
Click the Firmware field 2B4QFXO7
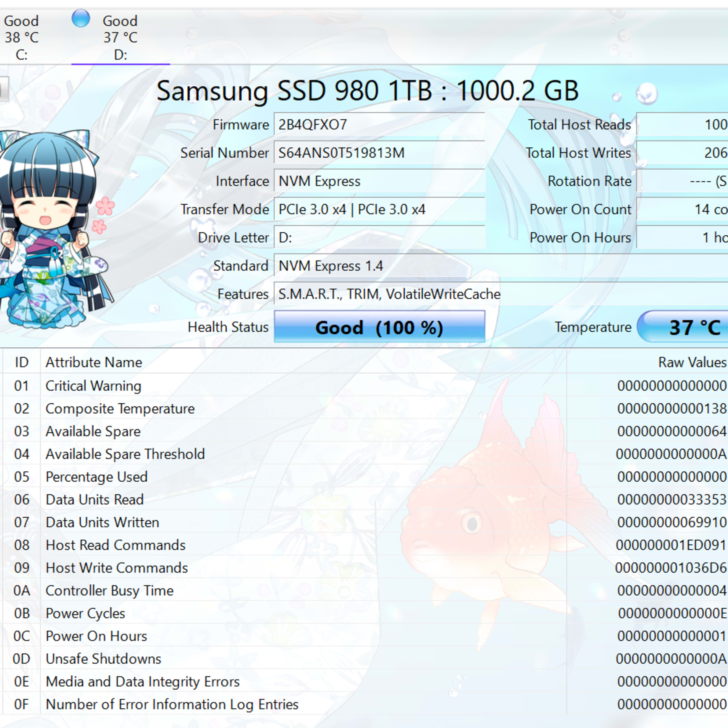click(379, 124)
